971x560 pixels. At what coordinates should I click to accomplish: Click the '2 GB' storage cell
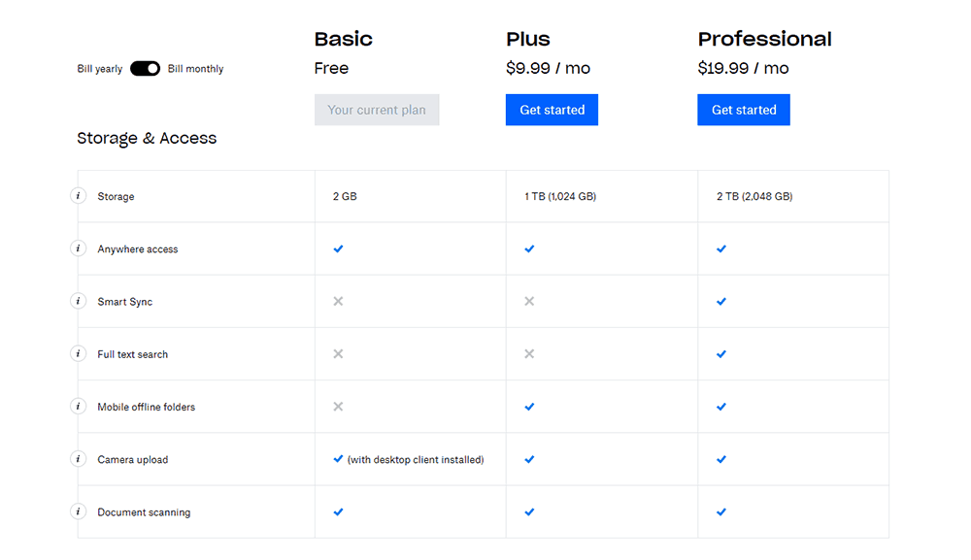345,196
